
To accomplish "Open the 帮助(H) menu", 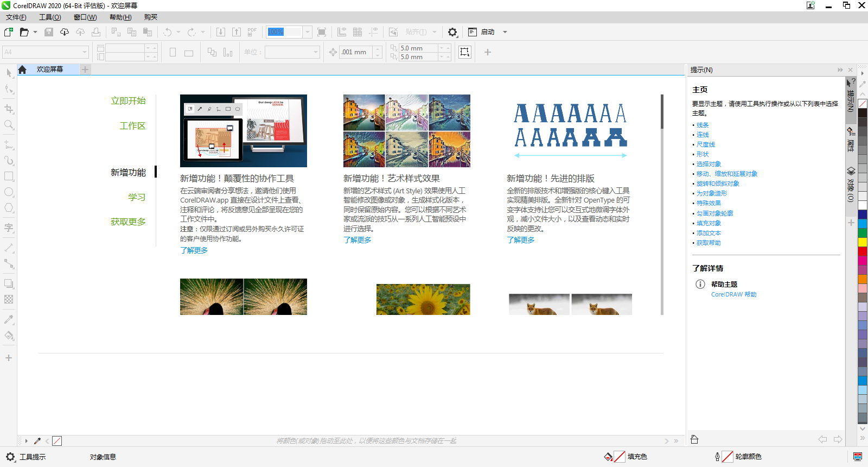I will point(120,17).
